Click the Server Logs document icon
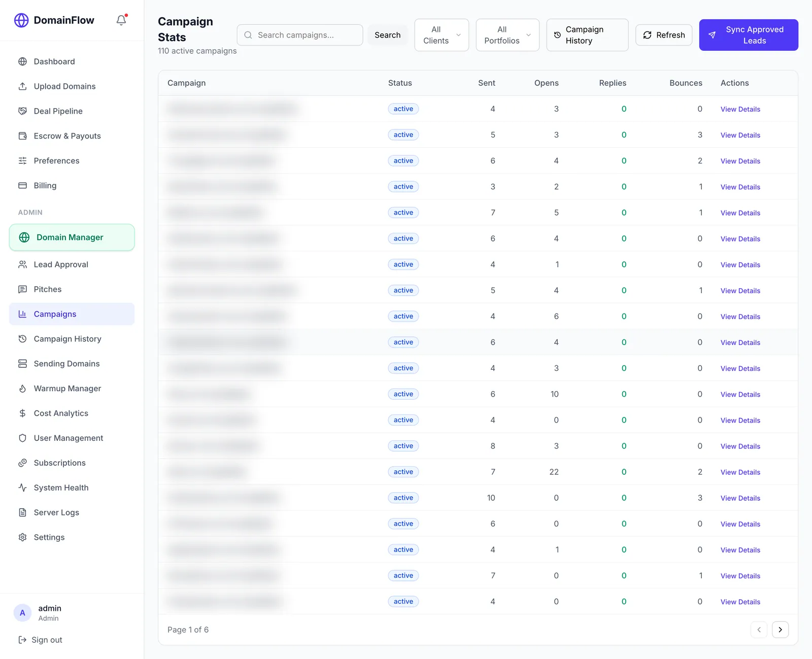The height and width of the screenshot is (659, 812). click(x=22, y=513)
